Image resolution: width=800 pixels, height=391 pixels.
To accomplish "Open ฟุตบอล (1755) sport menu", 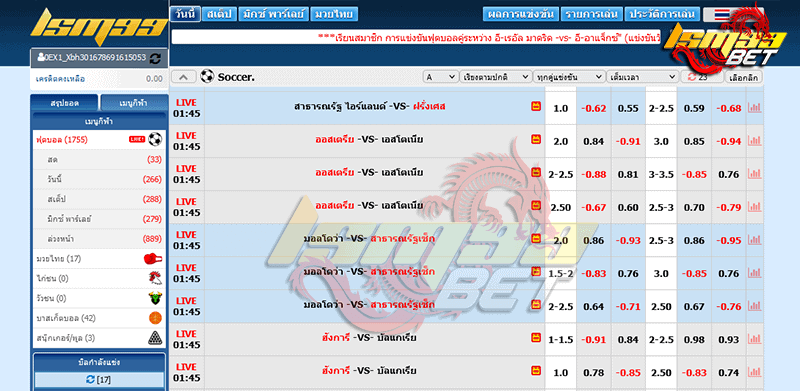I will 99,139.
